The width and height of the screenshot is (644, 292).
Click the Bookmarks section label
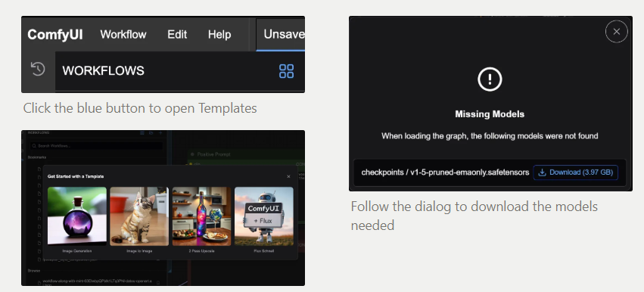pos(37,157)
